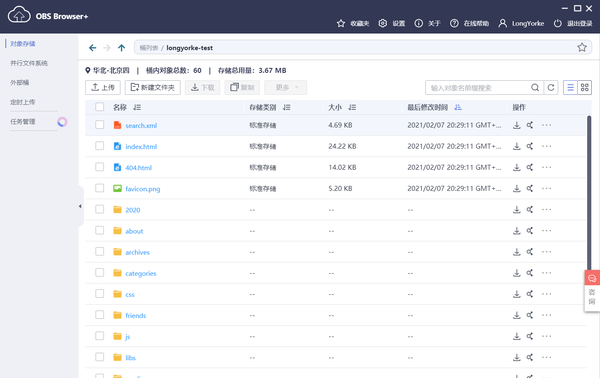Download favicon.png using its row icon
Image resolution: width=600 pixels, height=378 pixels.
point(517,188)
